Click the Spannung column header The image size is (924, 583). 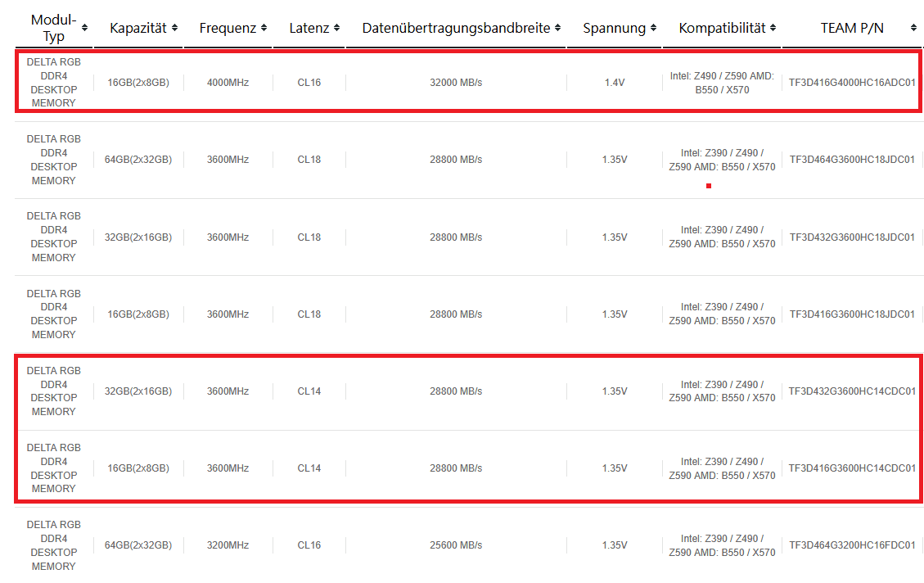(x=614, y=28)
